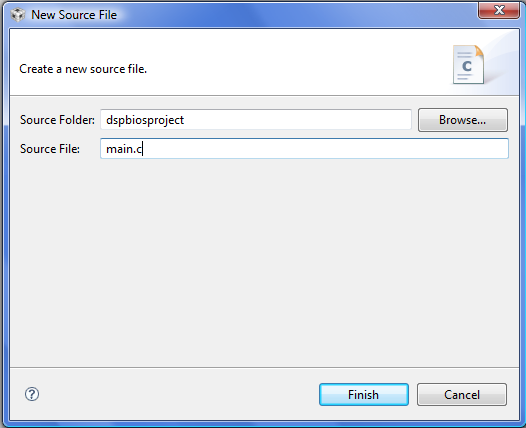Click the 'New Source File' window title
The height and width of the screenshot is (428, 526).
(74, 15)
